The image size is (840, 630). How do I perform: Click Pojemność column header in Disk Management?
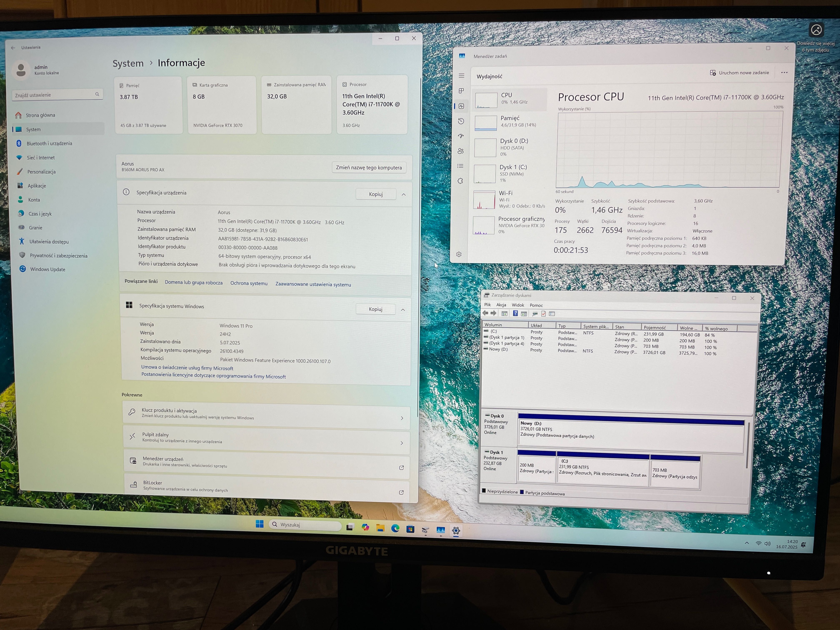click(x=659, y=327)
